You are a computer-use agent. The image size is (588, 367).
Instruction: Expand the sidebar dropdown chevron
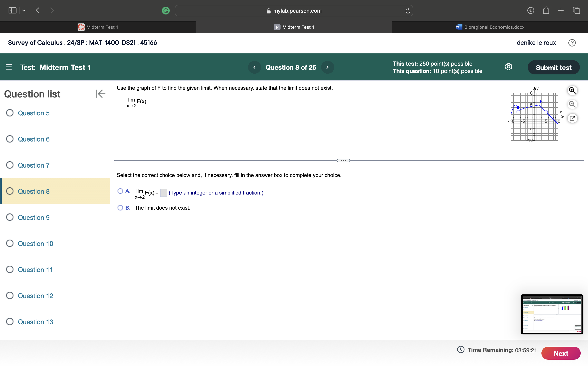(23, 10)
